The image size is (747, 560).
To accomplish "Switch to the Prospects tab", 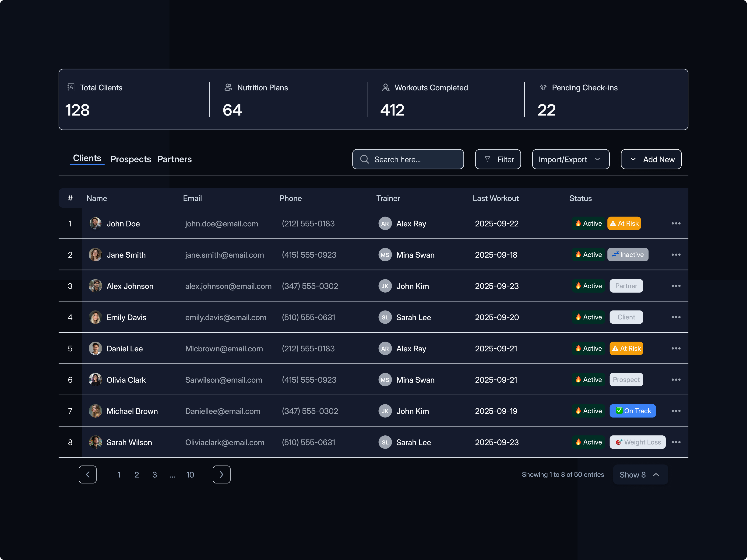I will pyautogui.click(x=130, y=159).
